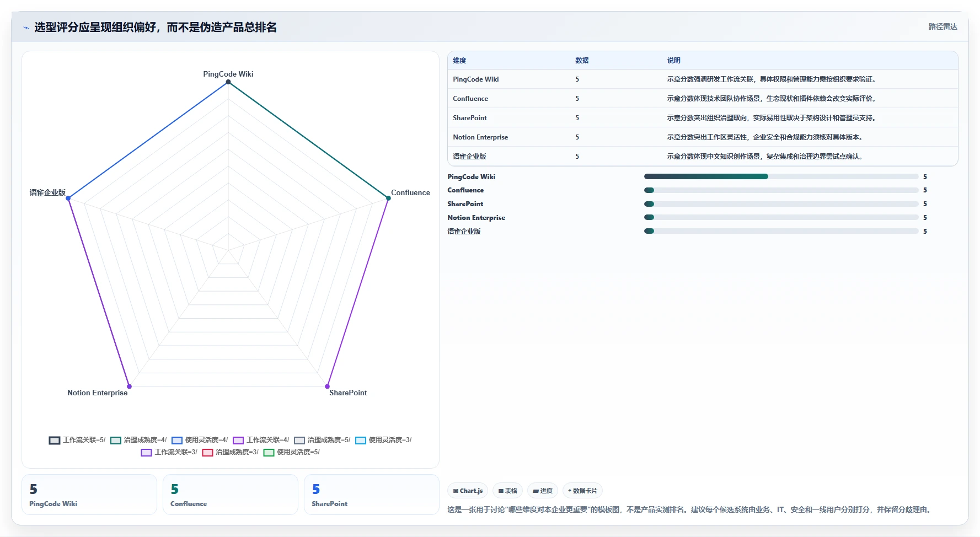Click the Confluence progress bar
The height and width of the screenshot is (537, 980).
[781, 190]
